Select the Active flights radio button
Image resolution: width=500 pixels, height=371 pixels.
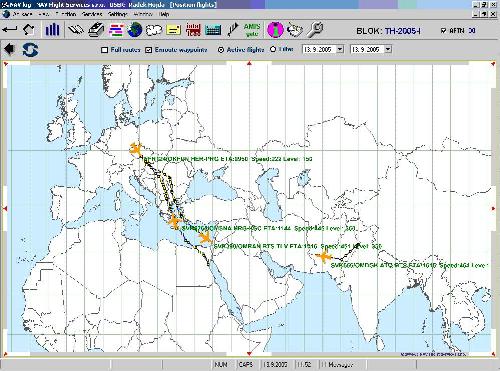[x=220, y=50]
